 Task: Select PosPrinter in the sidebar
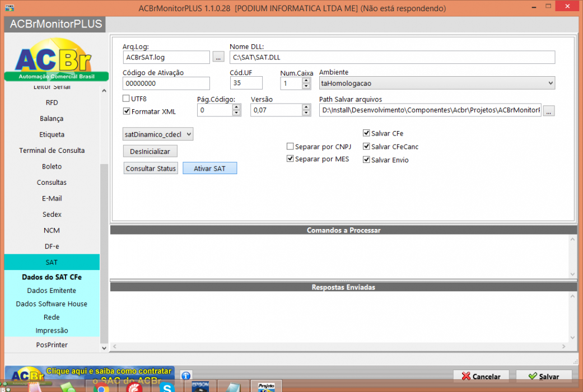pos(52,345)
